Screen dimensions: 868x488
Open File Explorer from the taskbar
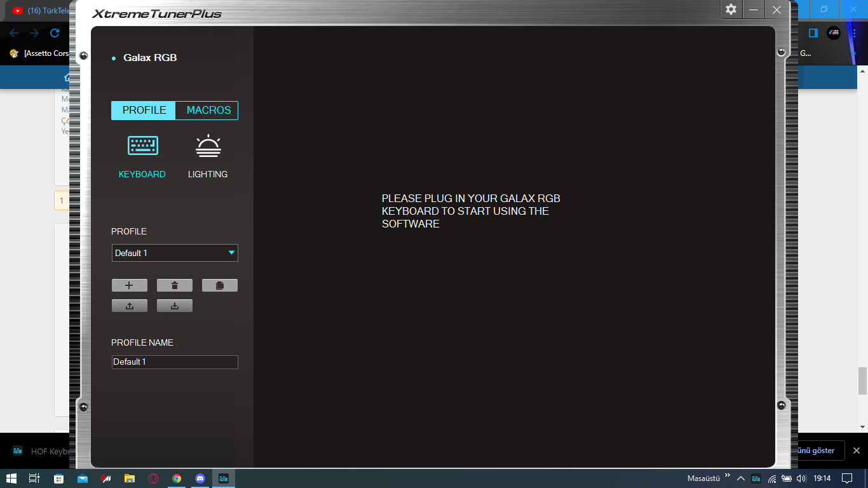pos(129,478)
